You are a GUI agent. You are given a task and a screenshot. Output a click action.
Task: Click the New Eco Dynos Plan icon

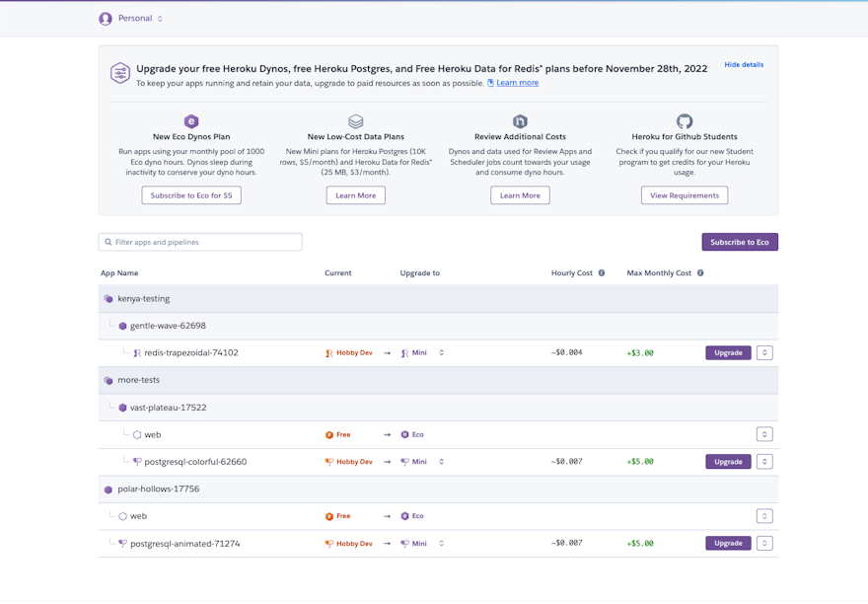[x=191, y=121]
